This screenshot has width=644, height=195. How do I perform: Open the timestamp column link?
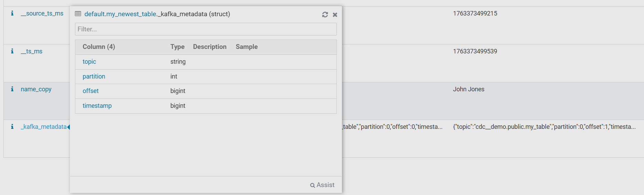click(97, 106)
